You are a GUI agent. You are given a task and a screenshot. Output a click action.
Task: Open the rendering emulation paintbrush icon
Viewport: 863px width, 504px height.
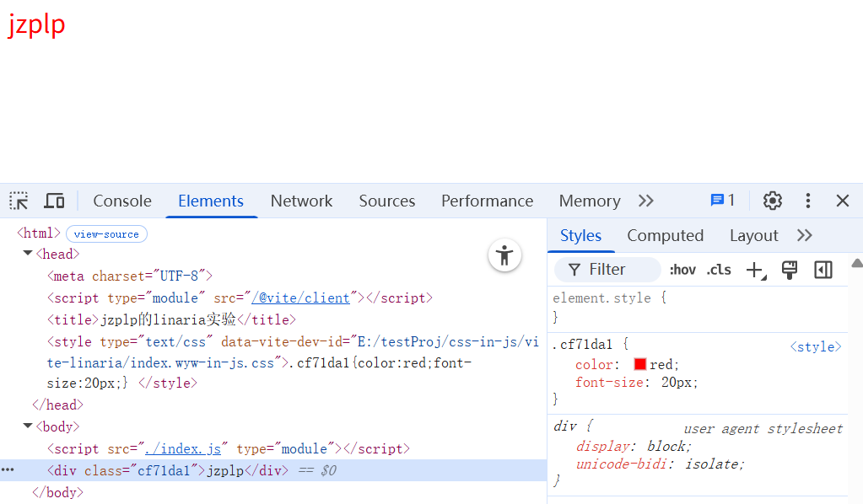[x=790, y=270]
